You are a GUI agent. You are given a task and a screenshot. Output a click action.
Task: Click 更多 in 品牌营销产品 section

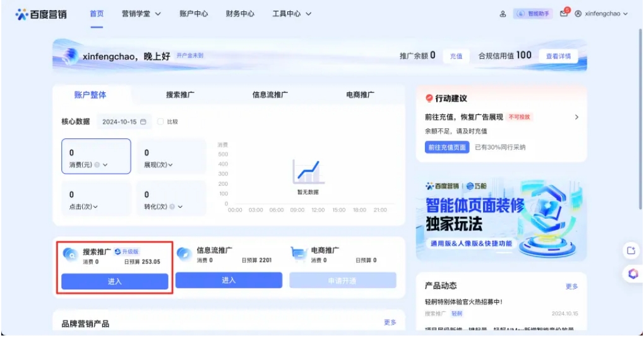point(390,322)
